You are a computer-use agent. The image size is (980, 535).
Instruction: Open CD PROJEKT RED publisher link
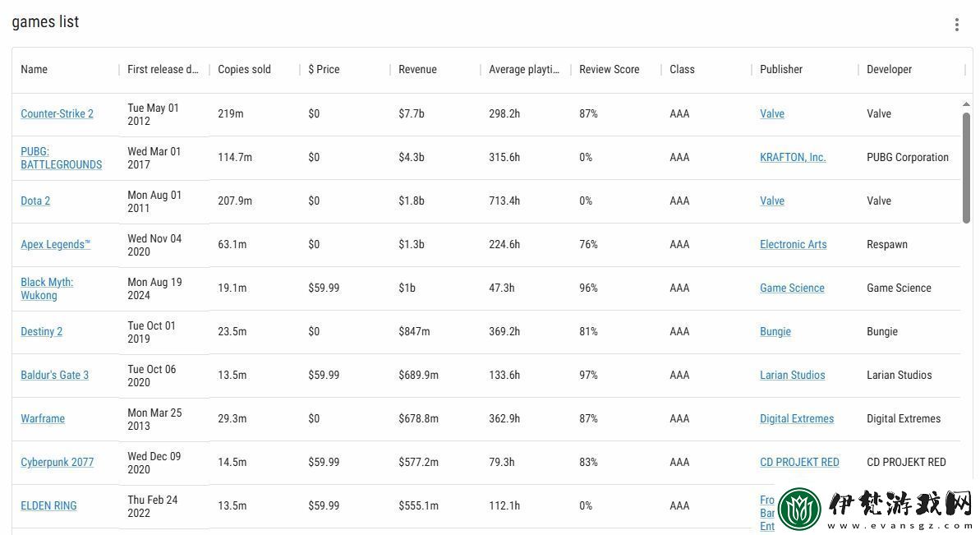point(799,462)
